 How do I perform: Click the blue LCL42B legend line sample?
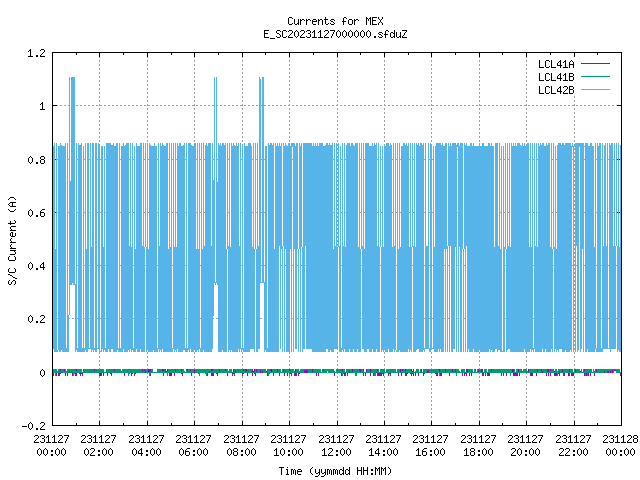pyautogui.click(x=595, y=90)
